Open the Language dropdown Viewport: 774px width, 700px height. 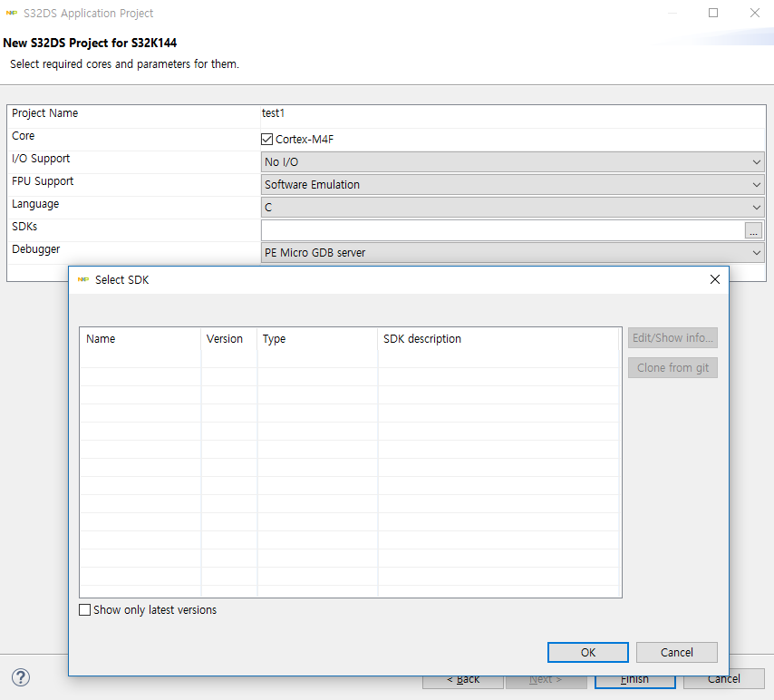pyautogui.click(x=512, y=208)
